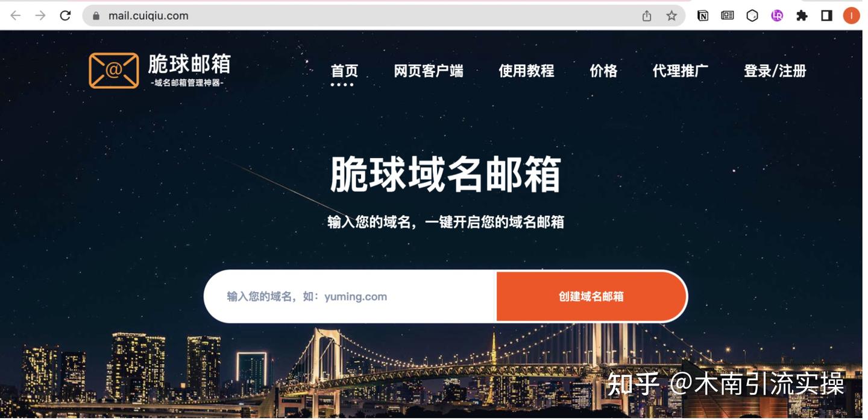The image size is (868, 420).
Task: Click the browser back arrow
Action: click(x=16, y=16)
